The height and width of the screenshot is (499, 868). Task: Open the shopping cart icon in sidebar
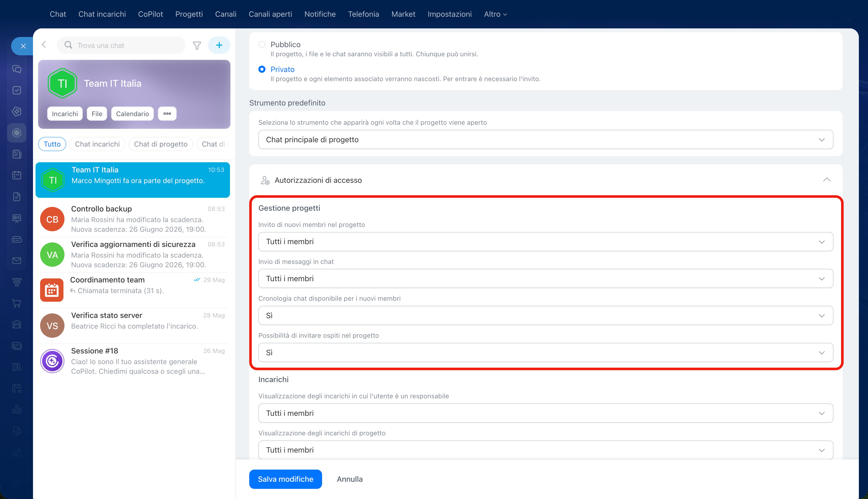click(17, 303)
